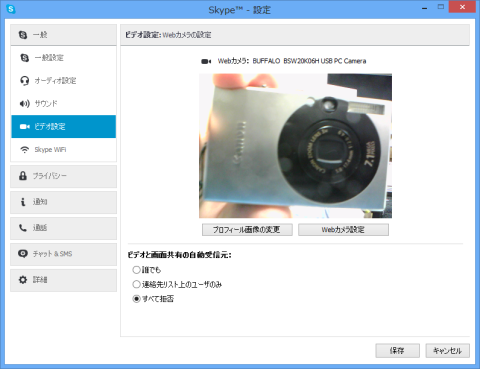Click the Webカメラ設定 button
Screen dimensions: 480x369
(x=343, y=230)
